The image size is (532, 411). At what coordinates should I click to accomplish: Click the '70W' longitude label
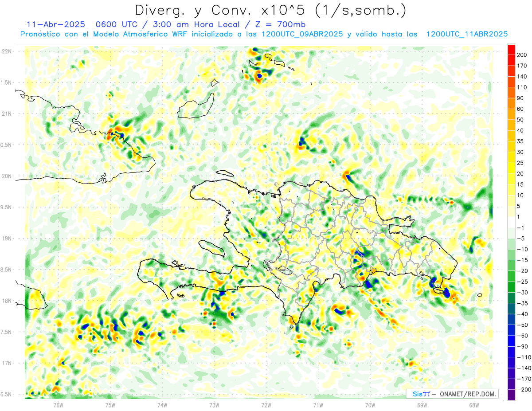[370, 405]
